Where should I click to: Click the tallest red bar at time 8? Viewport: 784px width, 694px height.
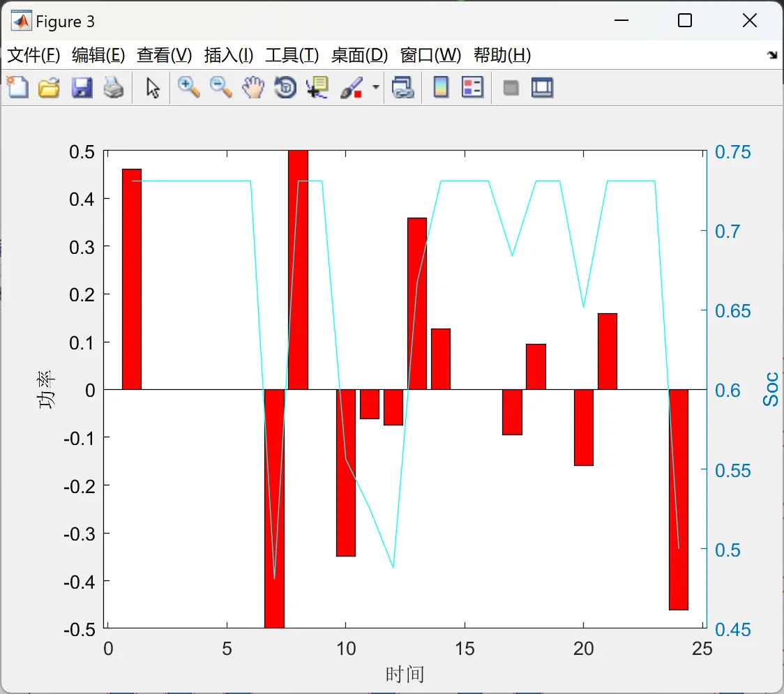(x=298, y=270)
